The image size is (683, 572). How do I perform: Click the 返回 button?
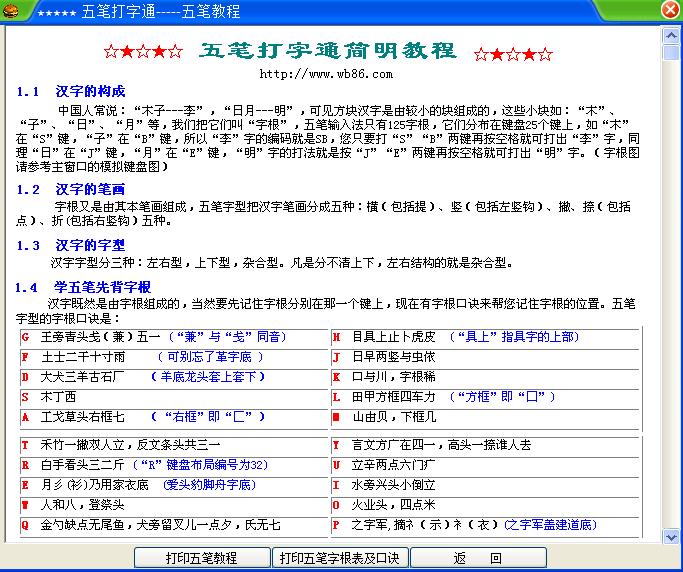pyautogui.click(x=476, y=558)
